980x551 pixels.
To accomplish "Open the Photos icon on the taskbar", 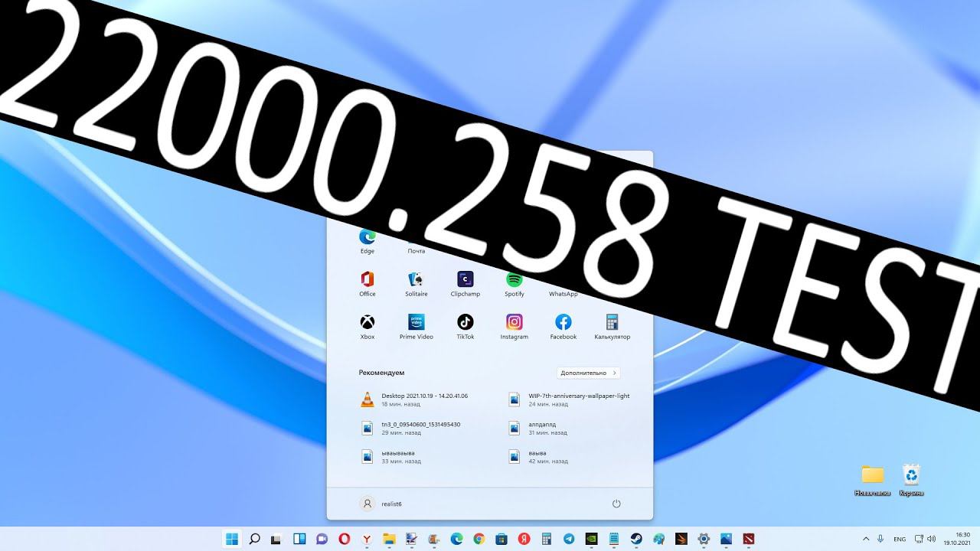I will coord(726,539).
